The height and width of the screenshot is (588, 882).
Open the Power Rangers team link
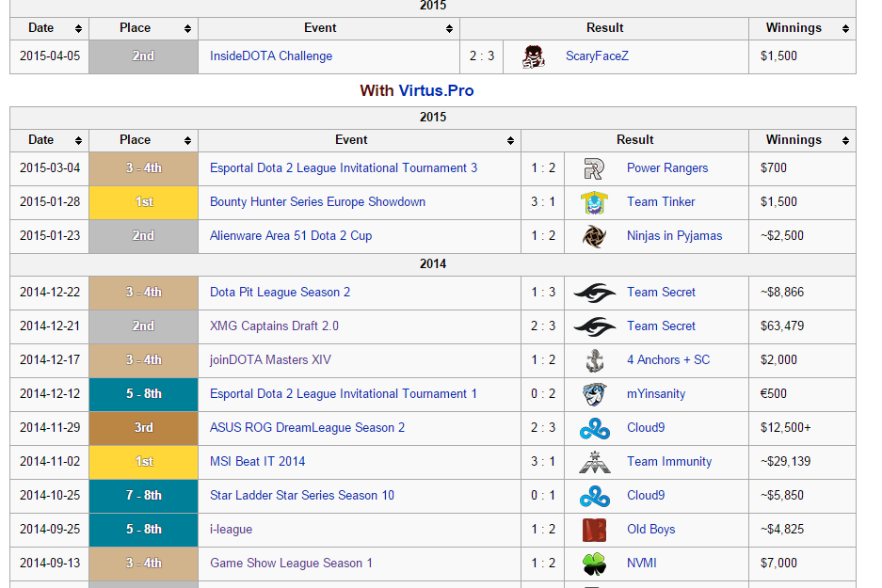point(667,168)
